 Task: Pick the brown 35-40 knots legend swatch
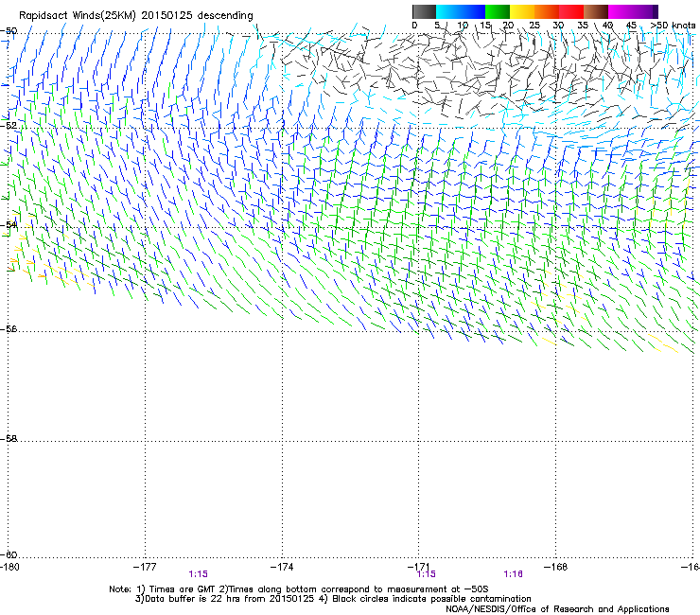coord(596,11)
